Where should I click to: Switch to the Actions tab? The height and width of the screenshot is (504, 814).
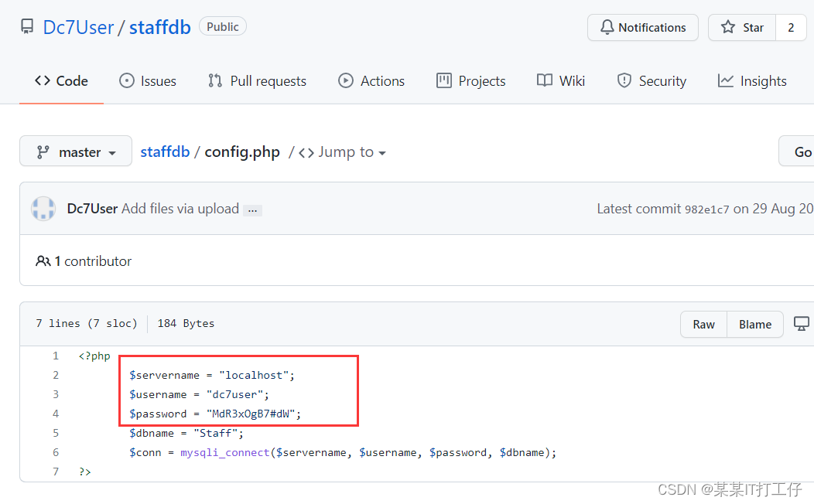371,81
